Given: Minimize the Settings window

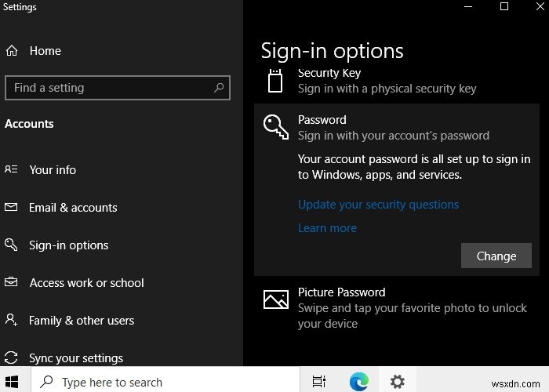Looking at the screenshot, I should coord(468,6).
